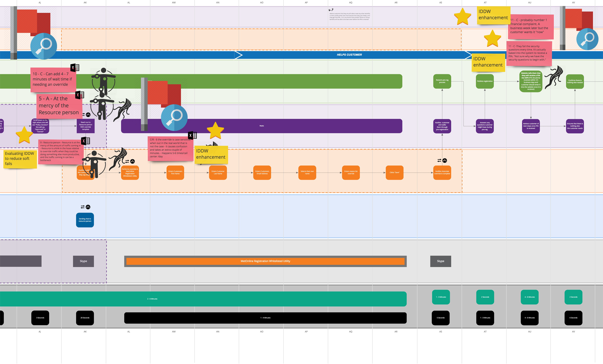Click the Sending chat to resource person node
This screenshot has width=603, height=364.
(85, 220)
